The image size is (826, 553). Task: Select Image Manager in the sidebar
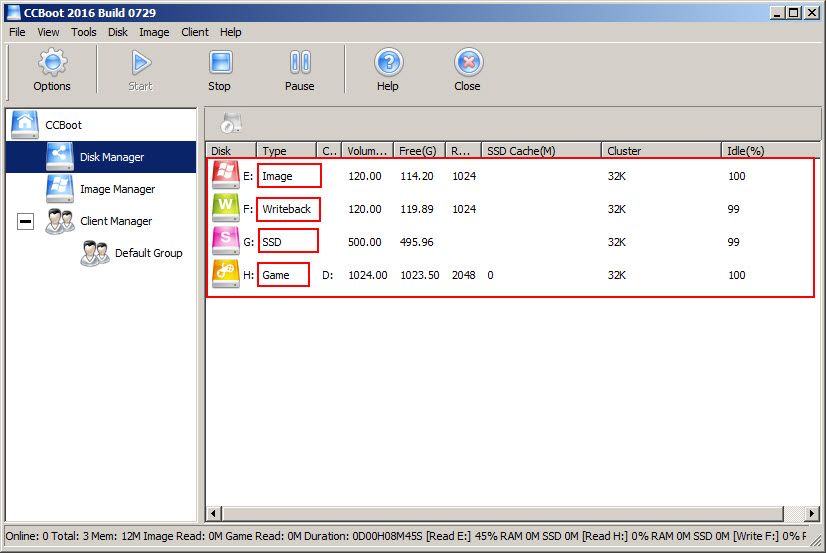117,189
